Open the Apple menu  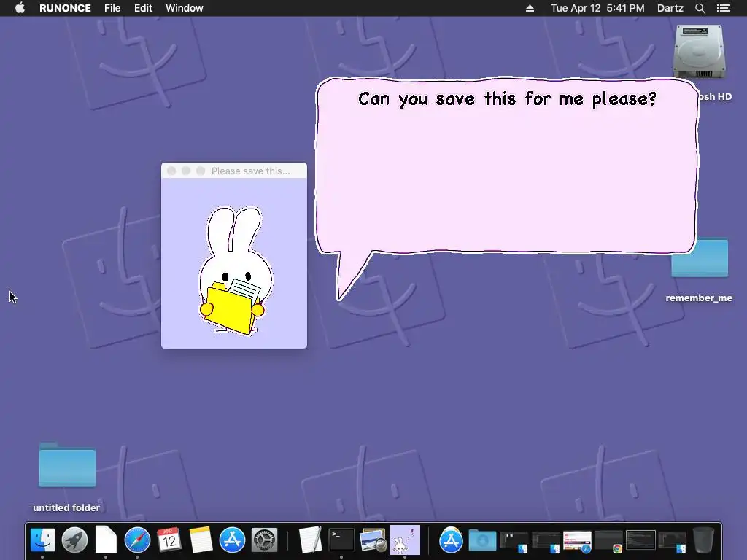(20, 8)
